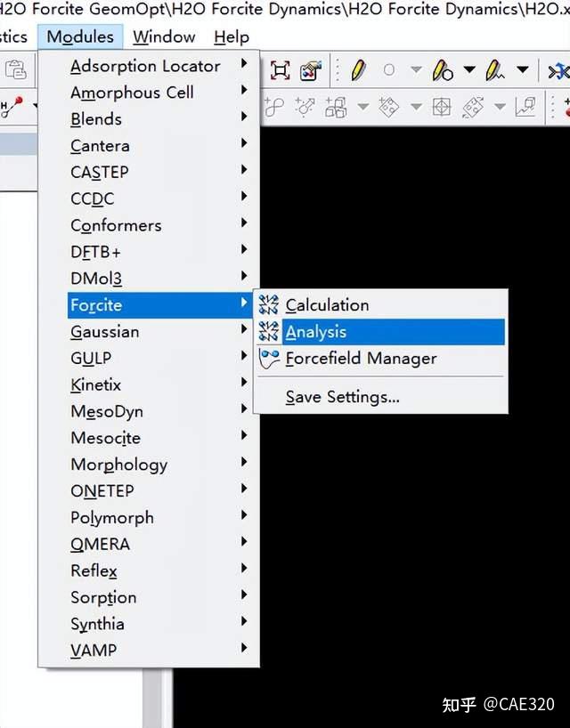The width and height of the screenshot is (570, 728).
Task: Choose Calculation in Forcite submenu
Action: point(380,305)
